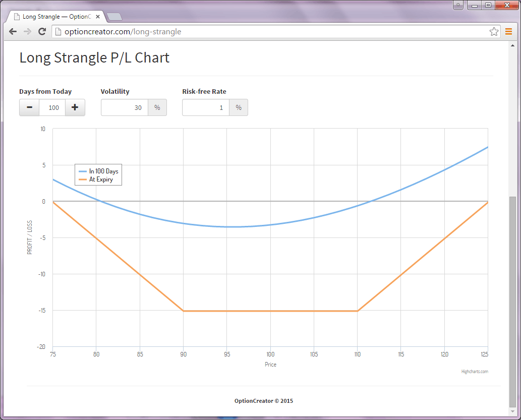
Task: Open a new tab
Action: click(114, 17)
